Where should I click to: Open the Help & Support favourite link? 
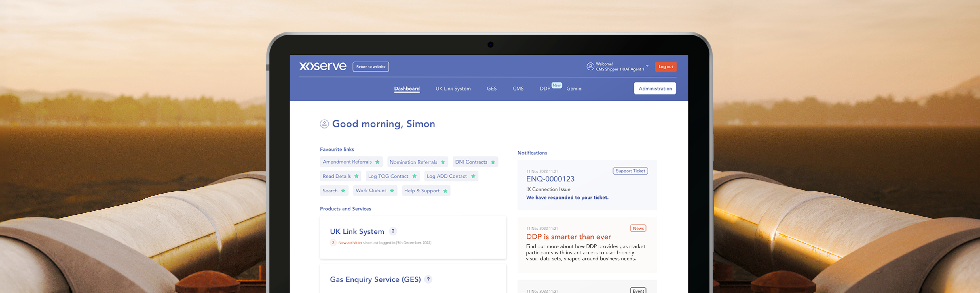point(422,191)
